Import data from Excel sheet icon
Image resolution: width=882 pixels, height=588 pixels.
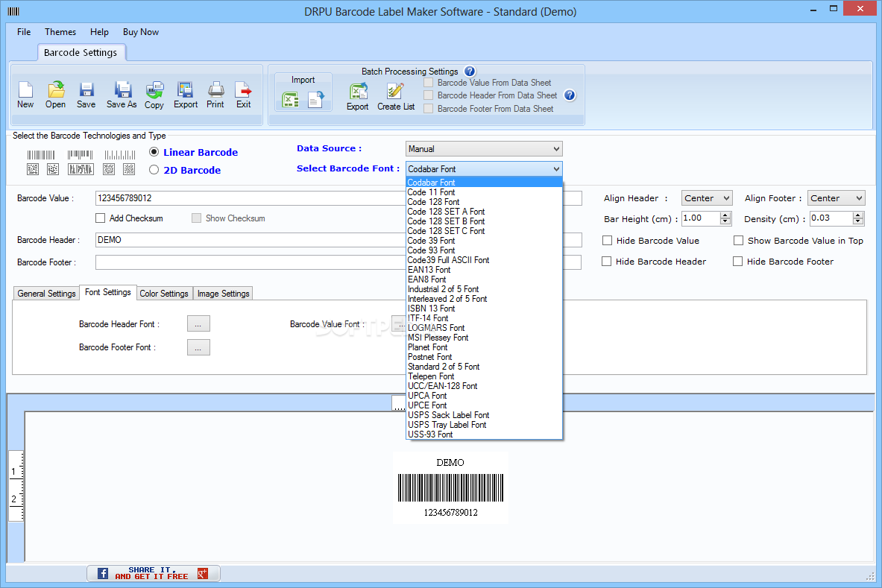pos(290,100)
